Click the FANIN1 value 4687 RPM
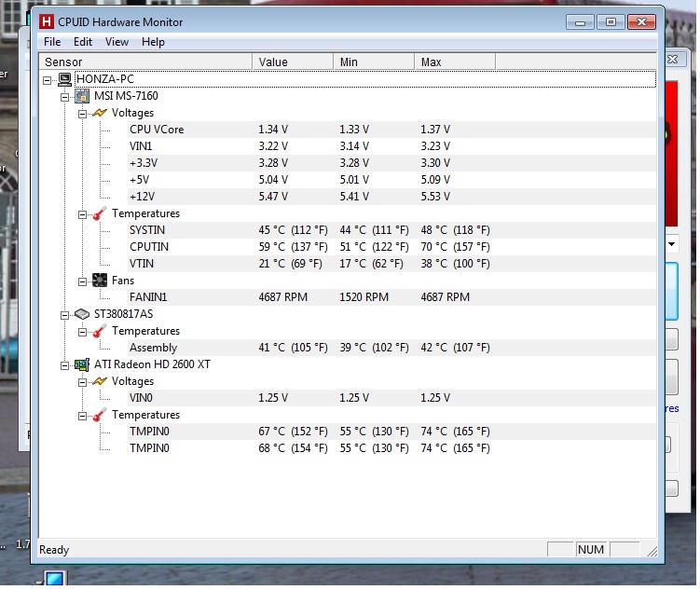This screenshot has width=700, height=590. point(283,297)
